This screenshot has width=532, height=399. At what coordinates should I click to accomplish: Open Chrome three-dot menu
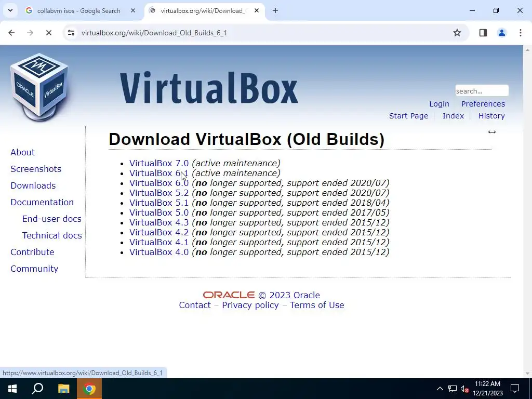(521, 33)
